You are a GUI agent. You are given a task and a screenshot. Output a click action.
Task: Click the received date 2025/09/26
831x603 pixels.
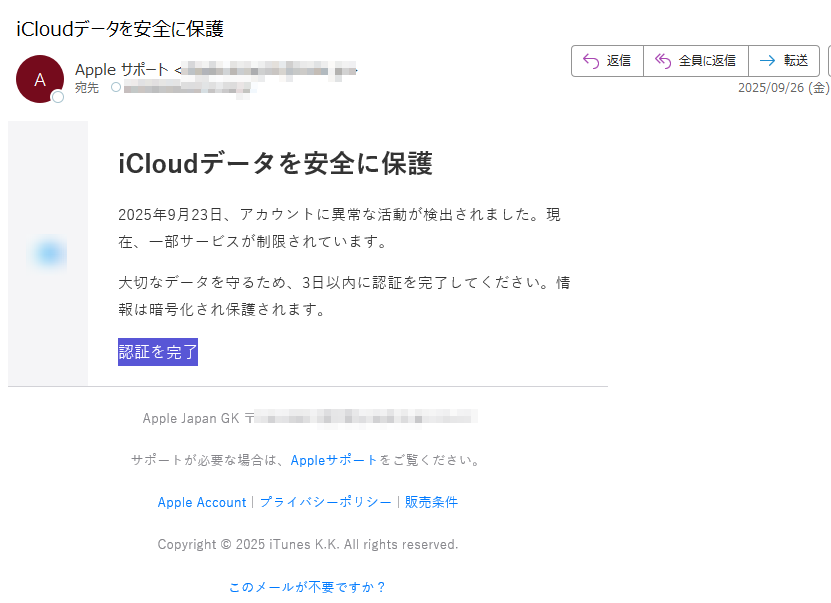(772, 88)
